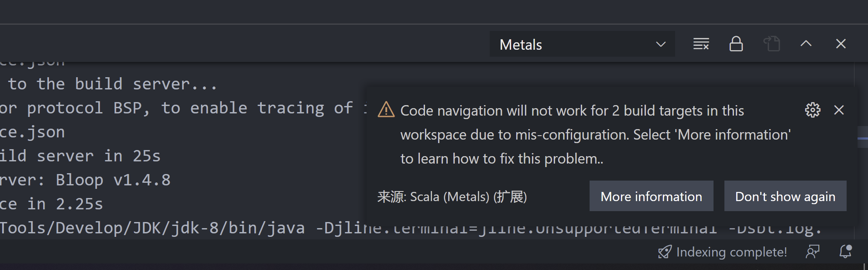Close the output panel
The image size is (868, 270).
coord(841,44)
